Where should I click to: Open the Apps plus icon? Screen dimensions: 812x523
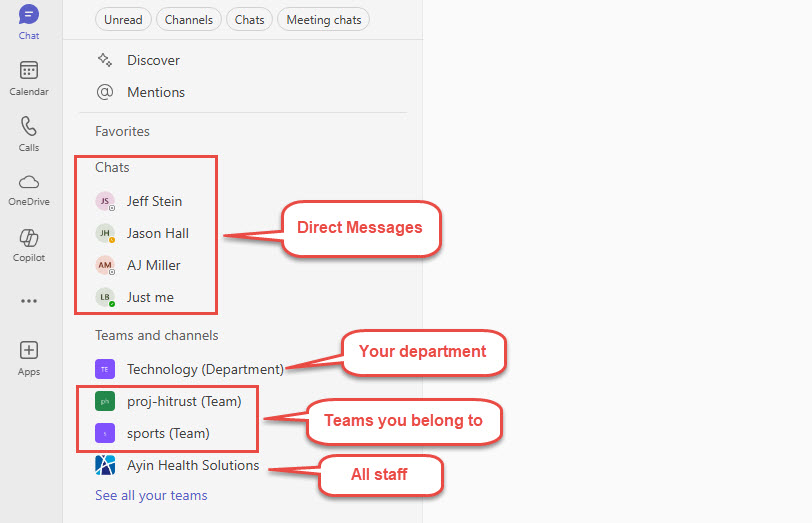29,350
